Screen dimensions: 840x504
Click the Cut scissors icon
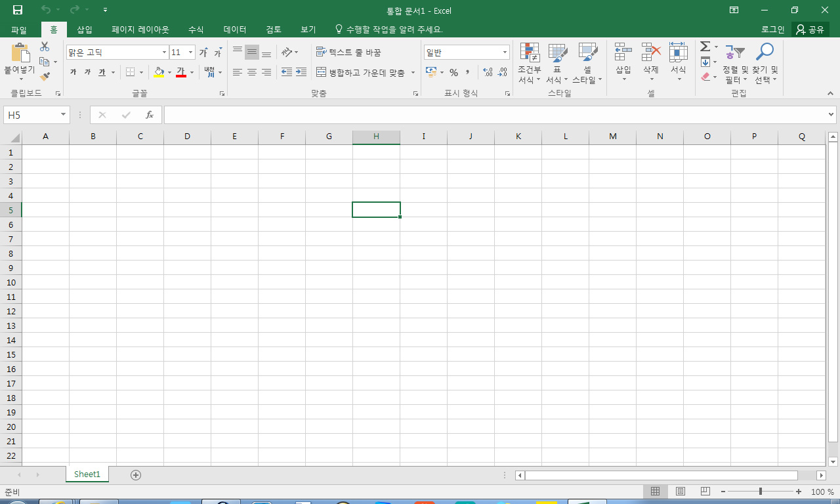[45, 47]
